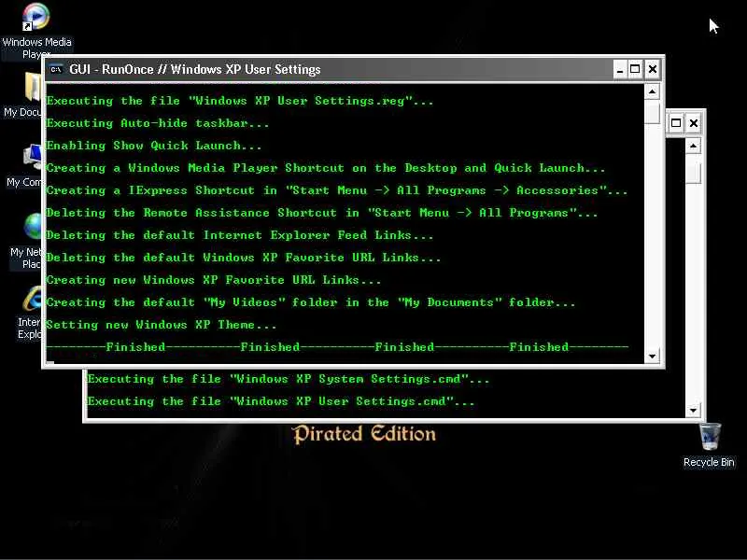The width and height of the screenshot is (747, 560).
Task: Maximize the GUI - RunOnce User Settings window
Action: coord(635,69)
